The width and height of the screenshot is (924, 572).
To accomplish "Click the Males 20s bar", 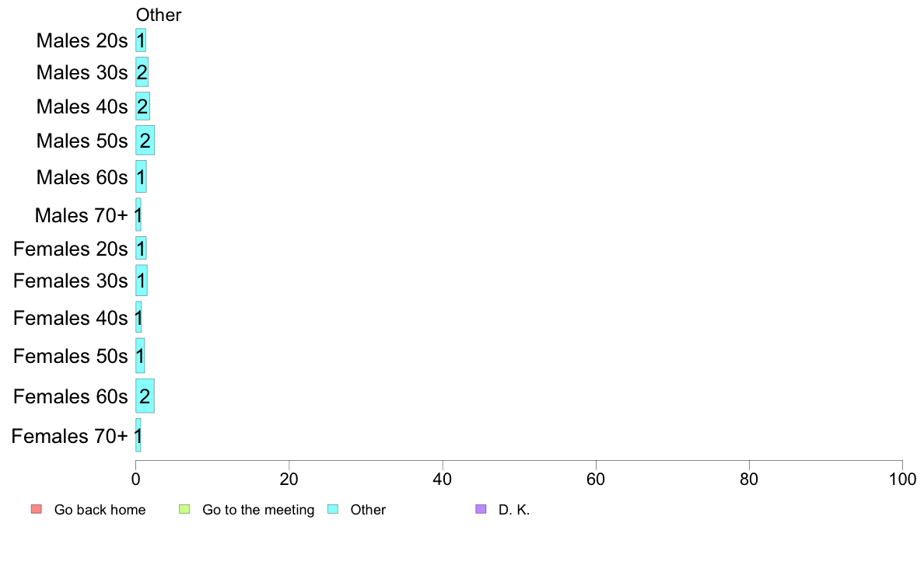I will (x=141, y=40).
